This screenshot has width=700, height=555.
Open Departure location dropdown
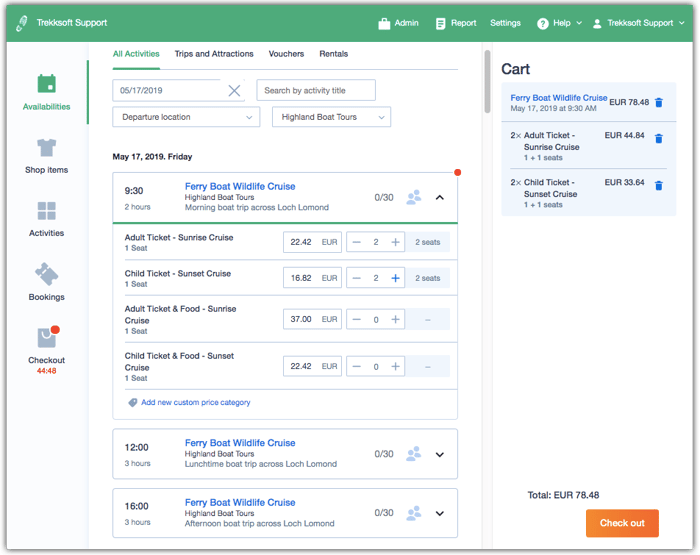[x=186, y=117]
